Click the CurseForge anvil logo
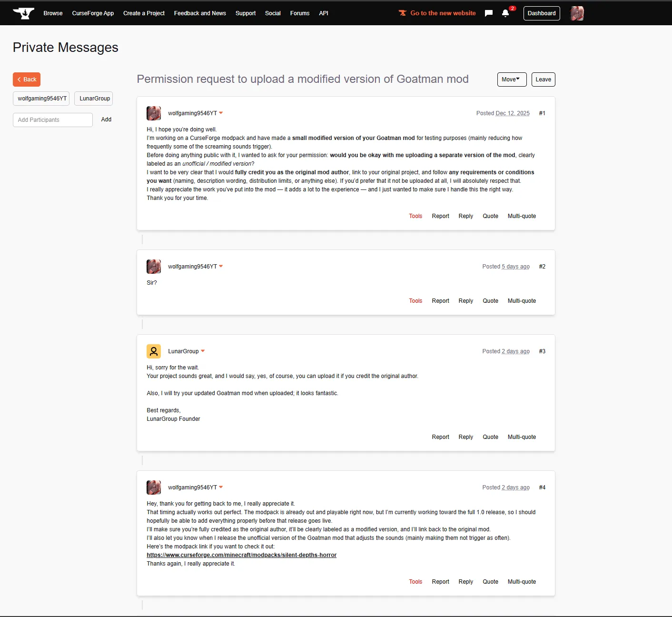 [x=23, y=13]
